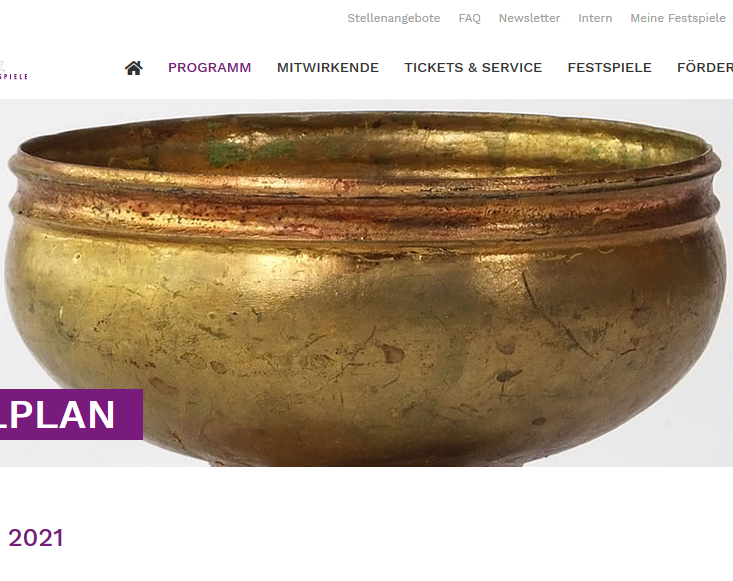Viewport: 733px width, 581px height.
Task: Visit the Meine Festspiele link
Action: pos(678,18)
